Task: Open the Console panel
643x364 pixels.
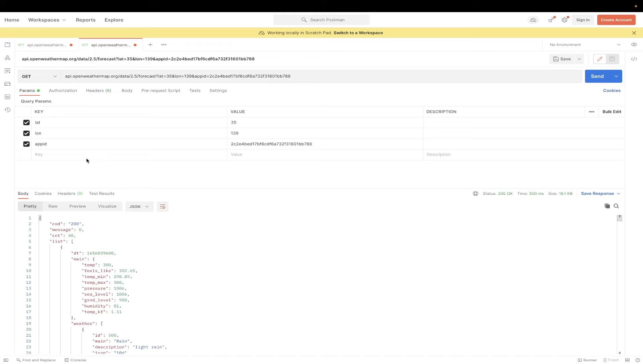Action: point(75,360)
